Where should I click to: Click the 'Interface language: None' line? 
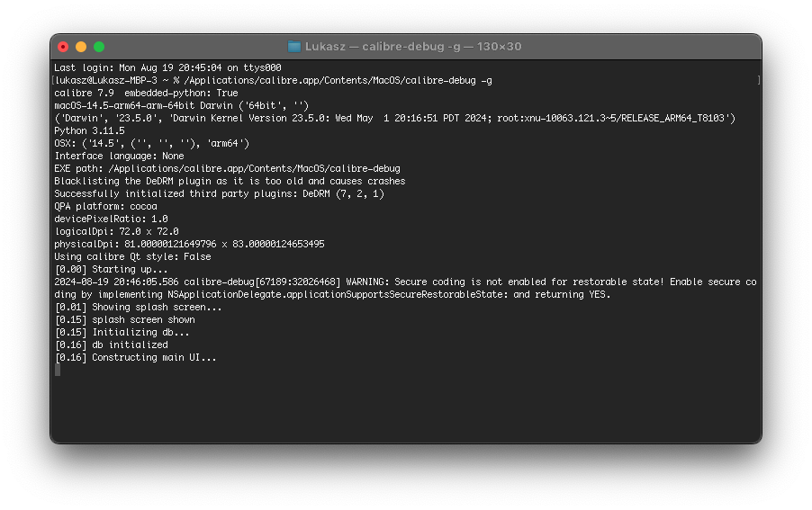[119, 156]
